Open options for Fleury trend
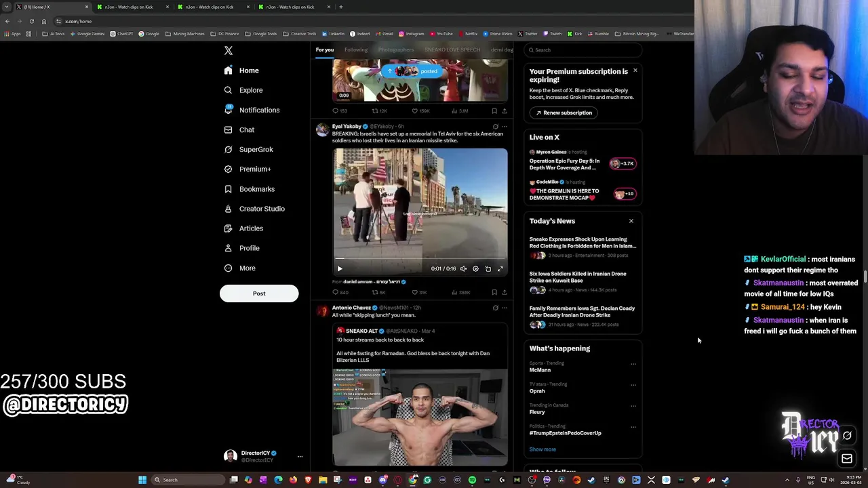Screen dimensions: 868x488 click(633, 406)
